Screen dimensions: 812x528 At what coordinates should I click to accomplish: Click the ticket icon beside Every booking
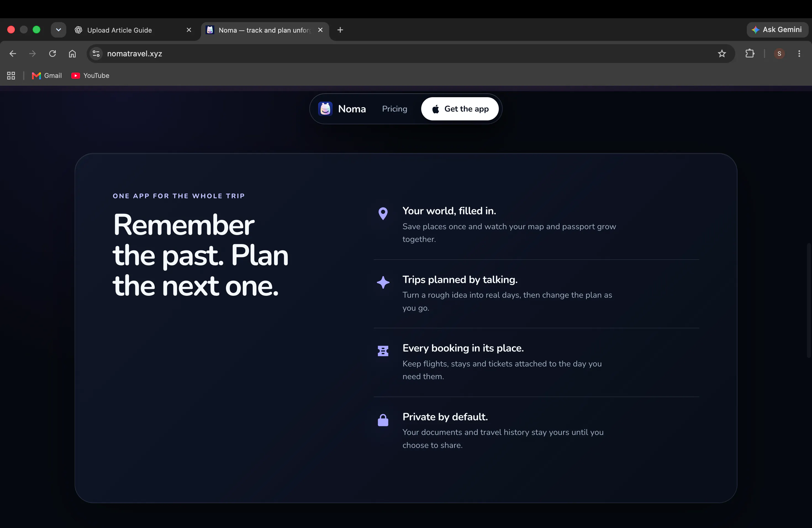pos(383,351)
